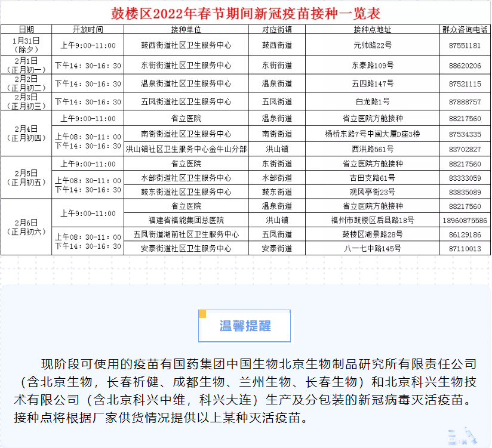
Task: Click 温泉街道社区卫生服务中心 unit cell
Action: click(x=186, y=84)
